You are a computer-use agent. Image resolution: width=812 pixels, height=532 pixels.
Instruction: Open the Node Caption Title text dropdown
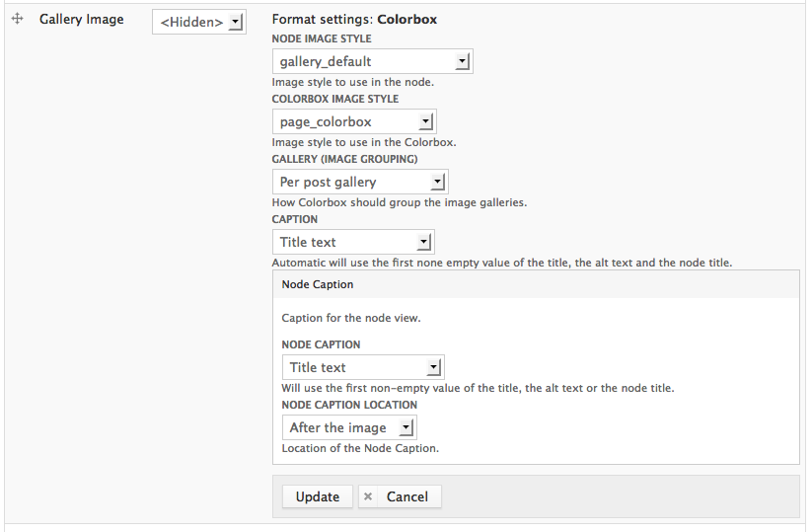tap(362, 367)
